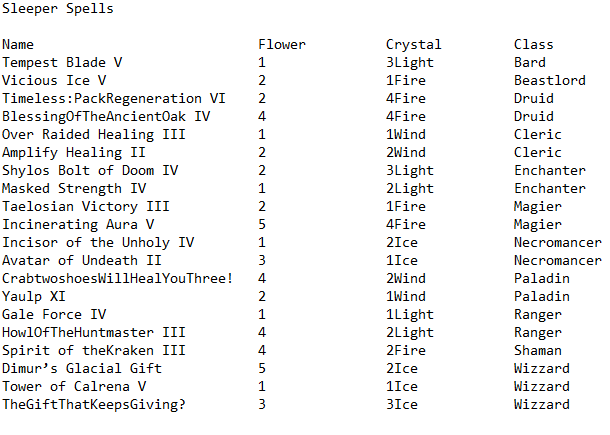Click the Bard class text
Image resolution: width=610 pixels, height=435 pixels.
530,63
